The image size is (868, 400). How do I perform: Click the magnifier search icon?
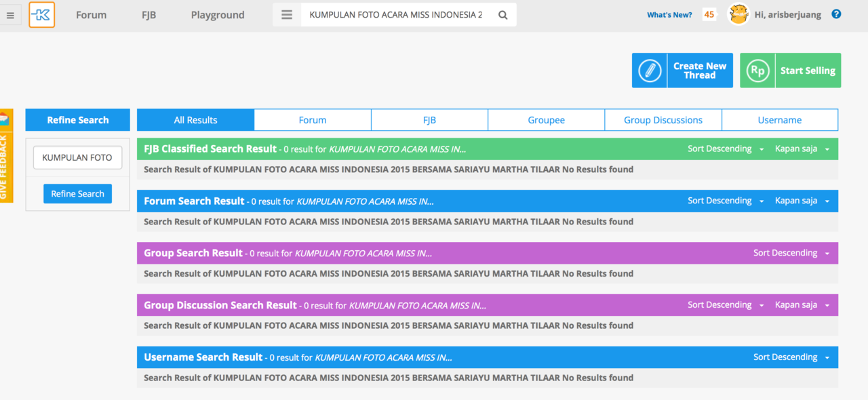tap(502, 15)
